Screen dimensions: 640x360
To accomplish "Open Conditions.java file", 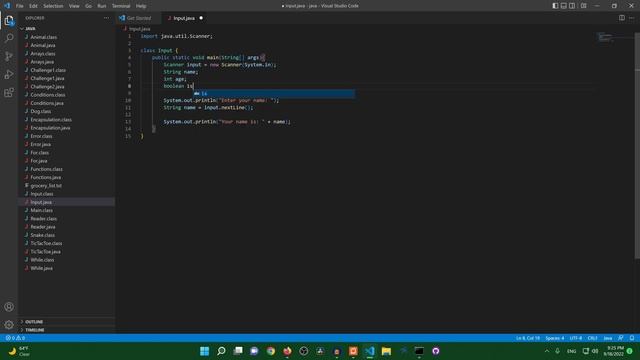I will coord(47,103).
